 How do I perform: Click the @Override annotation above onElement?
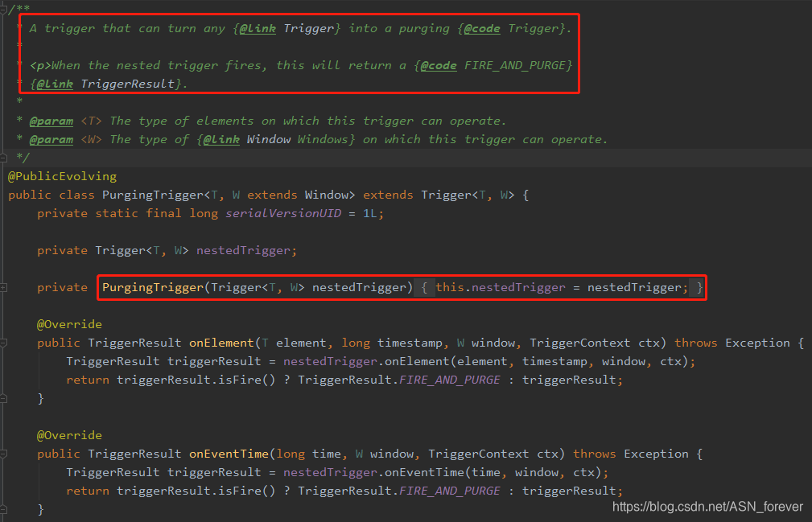[x=69, y=324]
